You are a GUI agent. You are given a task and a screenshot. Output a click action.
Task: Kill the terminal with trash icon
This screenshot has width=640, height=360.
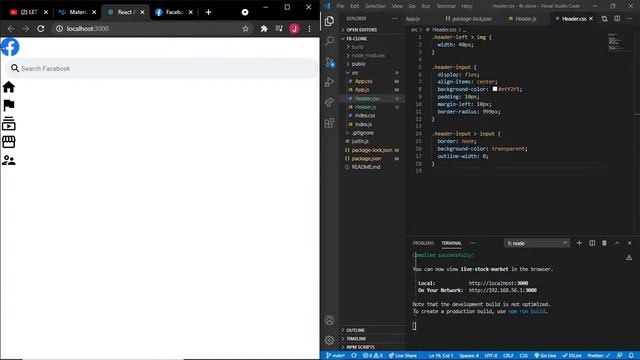(x=604, y=243)
